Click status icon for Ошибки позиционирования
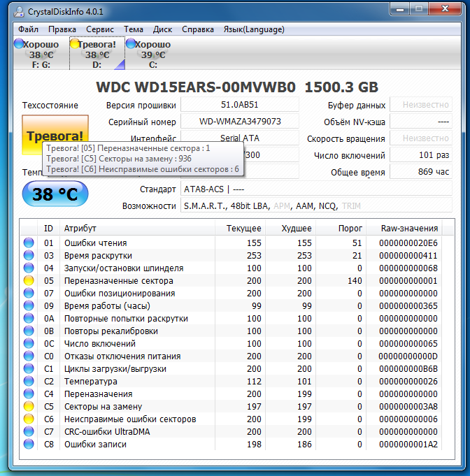The height and width of the screenshot is (476, 470). (x=29, y=293)
